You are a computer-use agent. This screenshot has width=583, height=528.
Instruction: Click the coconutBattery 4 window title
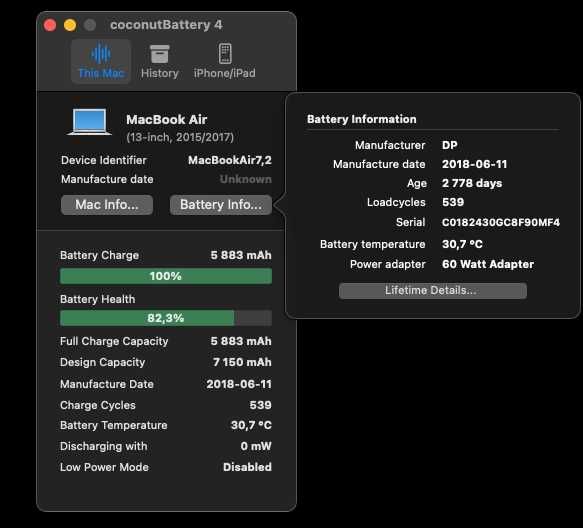click(x=166, y=25)
